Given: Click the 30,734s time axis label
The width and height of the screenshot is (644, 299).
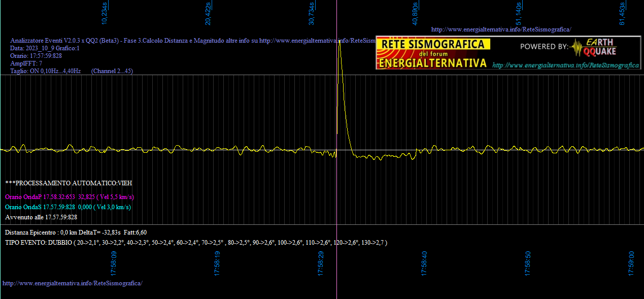Looking at the screenshot, I should coord(312,14).
